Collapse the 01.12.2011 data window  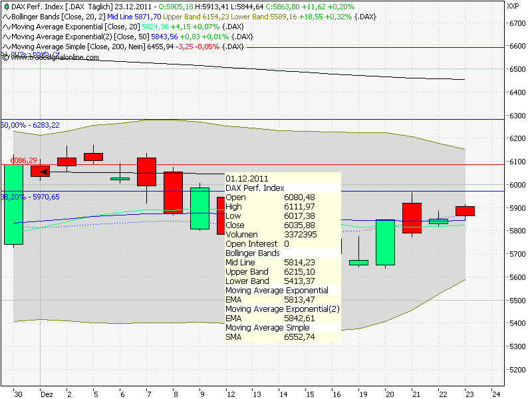pyautogui.click(x=246, y=178)
